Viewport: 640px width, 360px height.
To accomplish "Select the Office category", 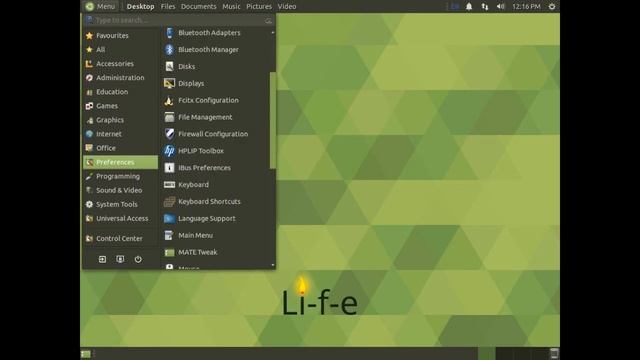I will tap(120, 148).
